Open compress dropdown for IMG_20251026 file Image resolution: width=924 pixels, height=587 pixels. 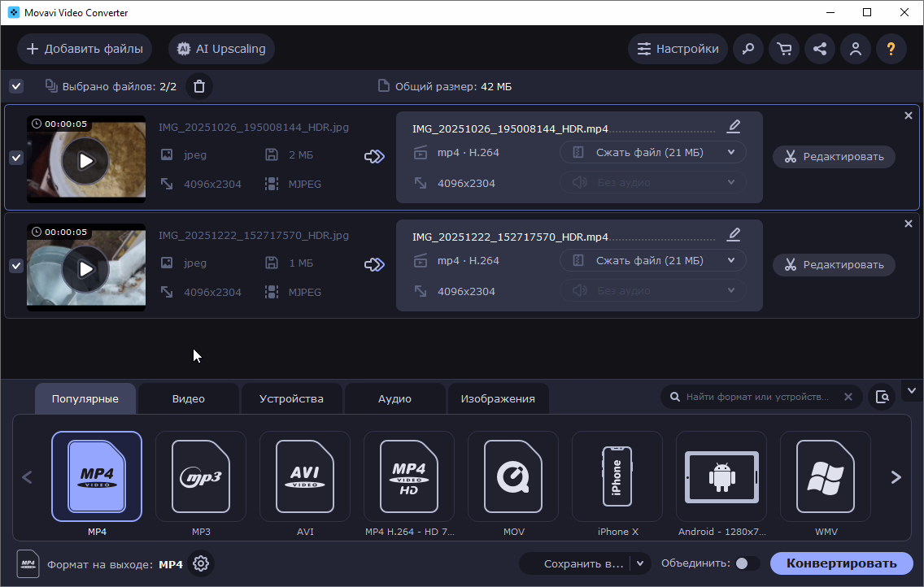pyautogui.click(x=652, y=153)
